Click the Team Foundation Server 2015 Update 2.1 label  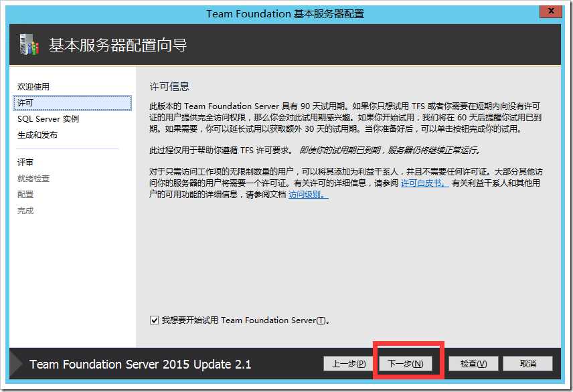(x=141, y=365)
